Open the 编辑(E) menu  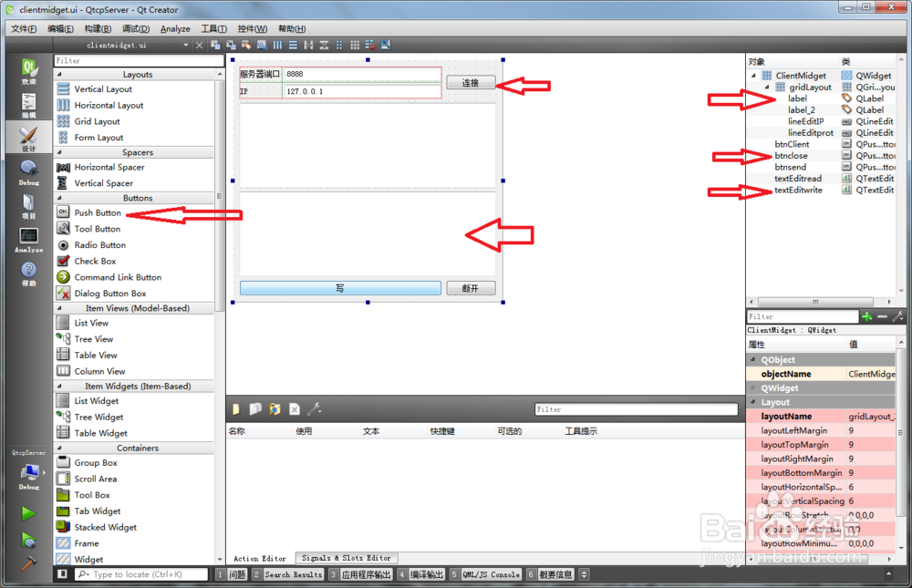60,28
